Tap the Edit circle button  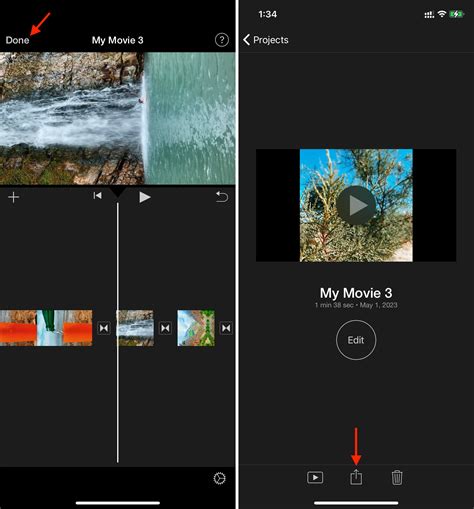point(356,340)
